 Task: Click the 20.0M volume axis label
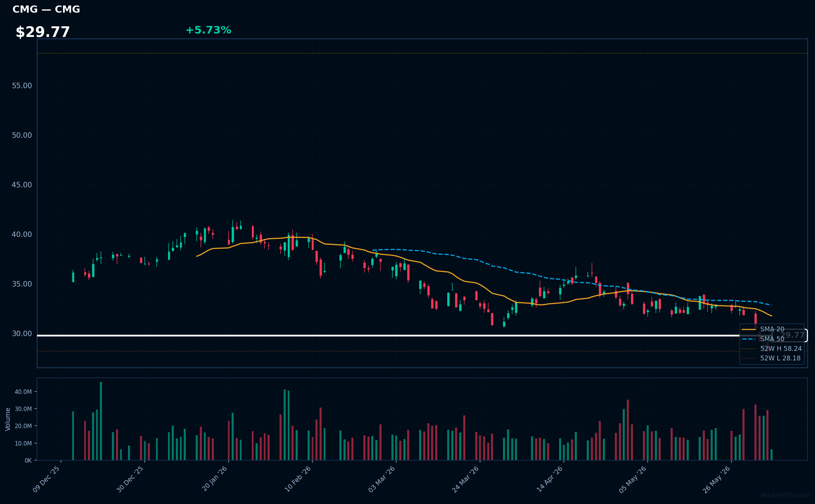pyautogui.click(x=23, y=426)
